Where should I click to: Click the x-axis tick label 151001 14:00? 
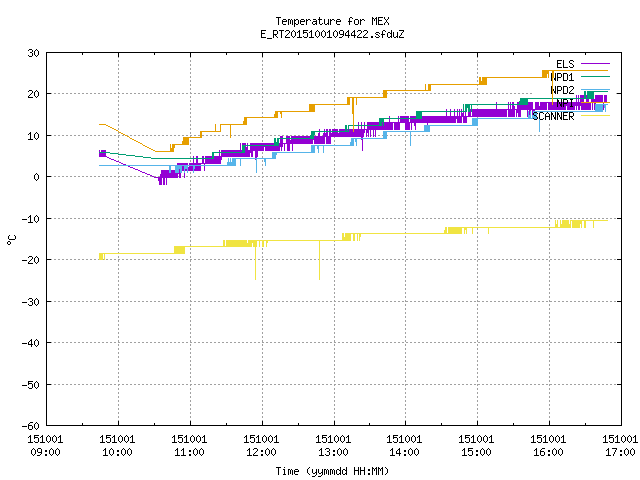pos(404,446)
